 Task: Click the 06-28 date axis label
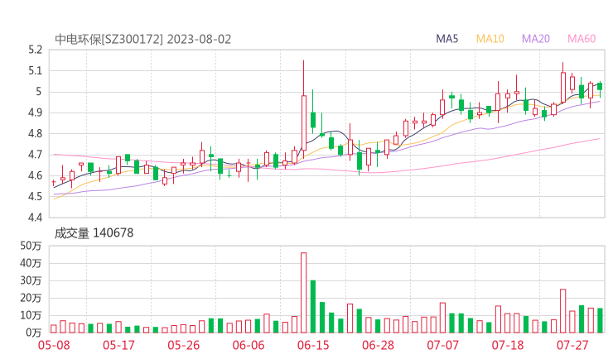point(378,345)
